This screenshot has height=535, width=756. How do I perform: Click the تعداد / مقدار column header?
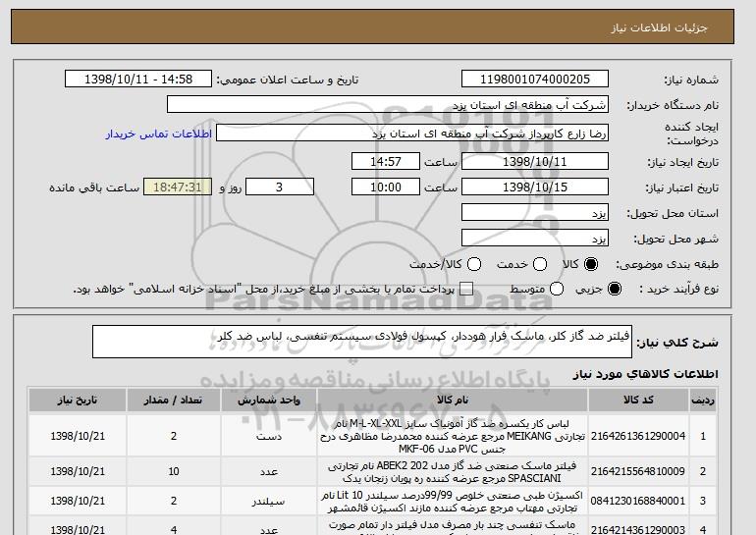coord(174,401)
